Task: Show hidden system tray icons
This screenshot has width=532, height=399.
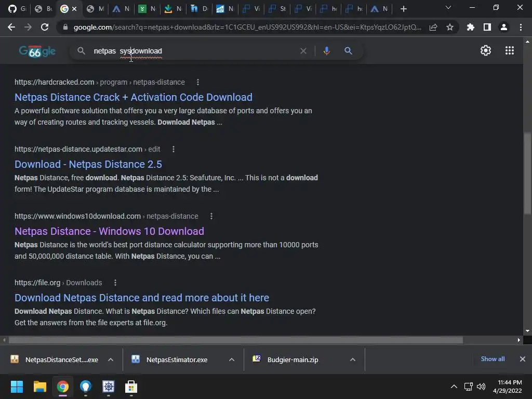Action: pos(454,387)
